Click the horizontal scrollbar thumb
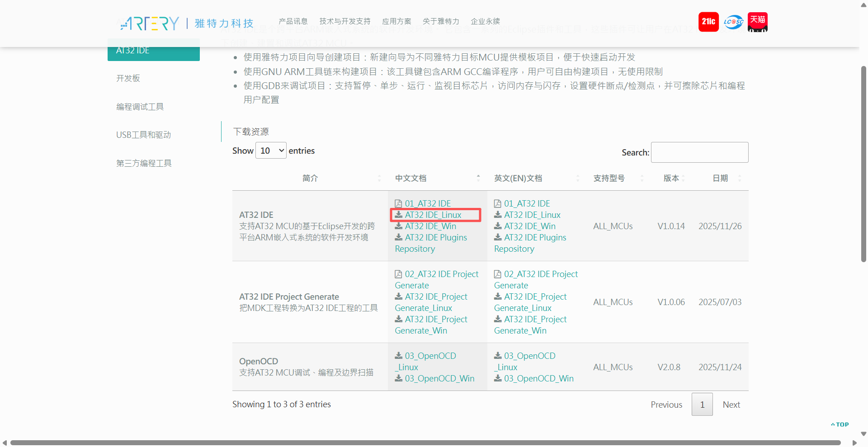Screen dimensions: 868x447 (x=425, y=443)
